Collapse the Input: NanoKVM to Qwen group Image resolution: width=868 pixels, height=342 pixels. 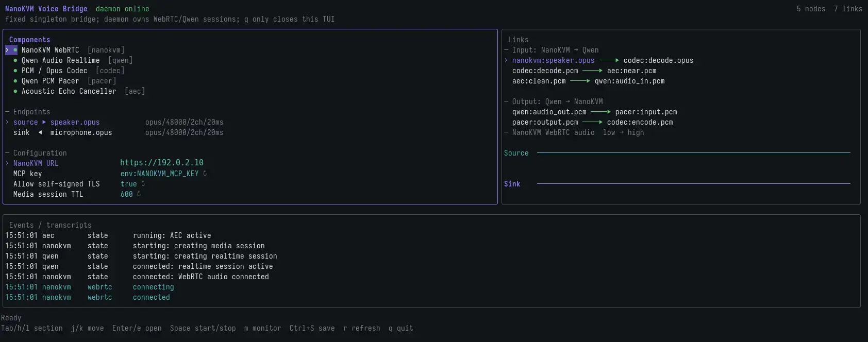coord(552,50)
